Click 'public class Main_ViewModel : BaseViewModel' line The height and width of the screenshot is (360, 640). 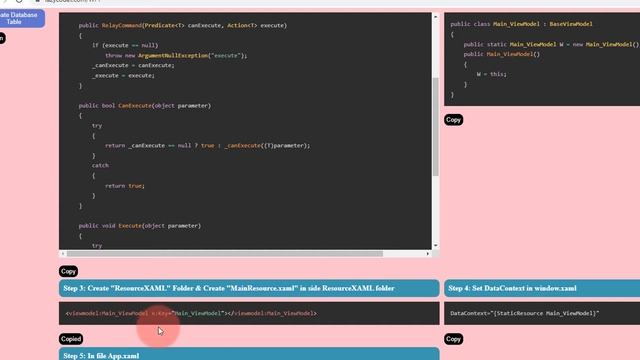pos(521,24)
